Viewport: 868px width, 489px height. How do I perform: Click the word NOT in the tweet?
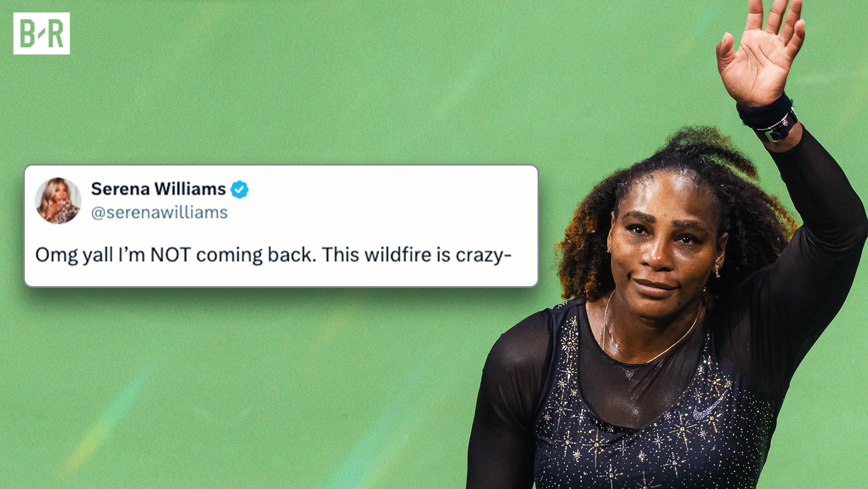171,255
